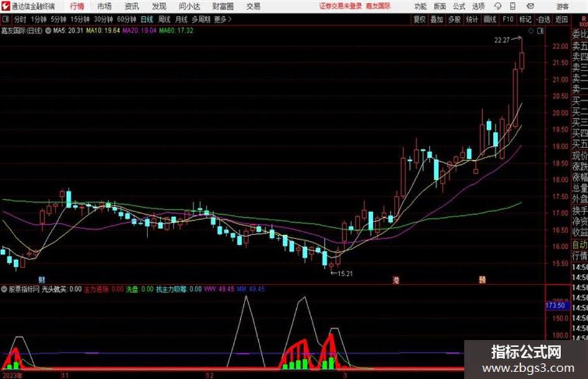Click the MA20: 19.04 indicator value
The width and height of the screenshot is (588, 379).
(x=139, y=30)
